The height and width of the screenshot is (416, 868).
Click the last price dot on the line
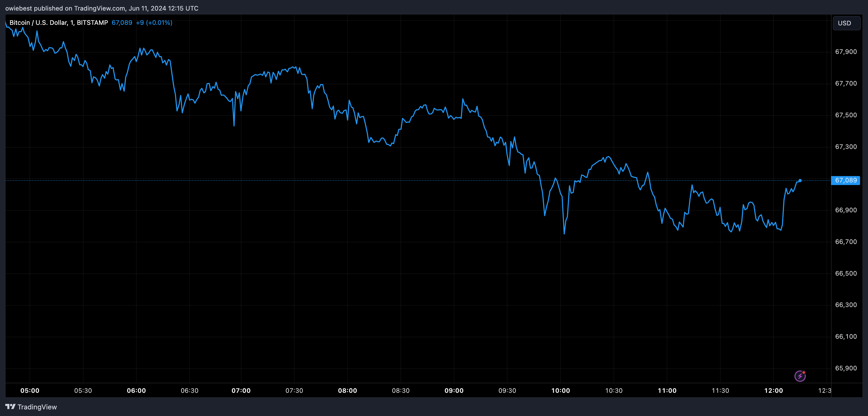800,181
